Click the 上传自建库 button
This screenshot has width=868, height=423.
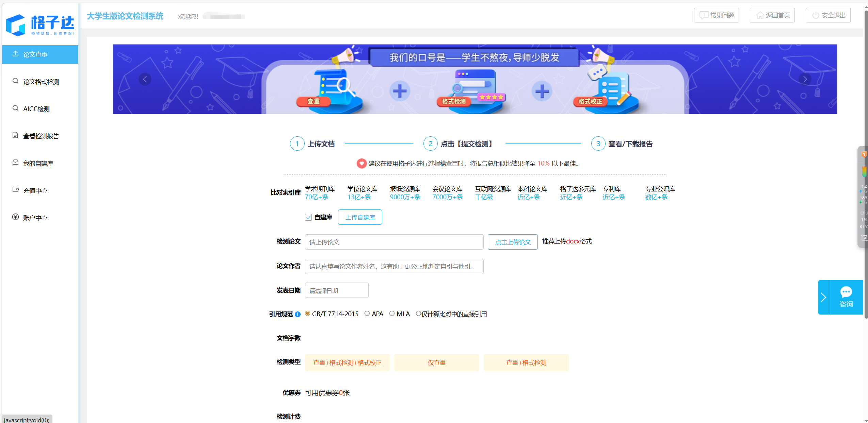tap(360, 217)
